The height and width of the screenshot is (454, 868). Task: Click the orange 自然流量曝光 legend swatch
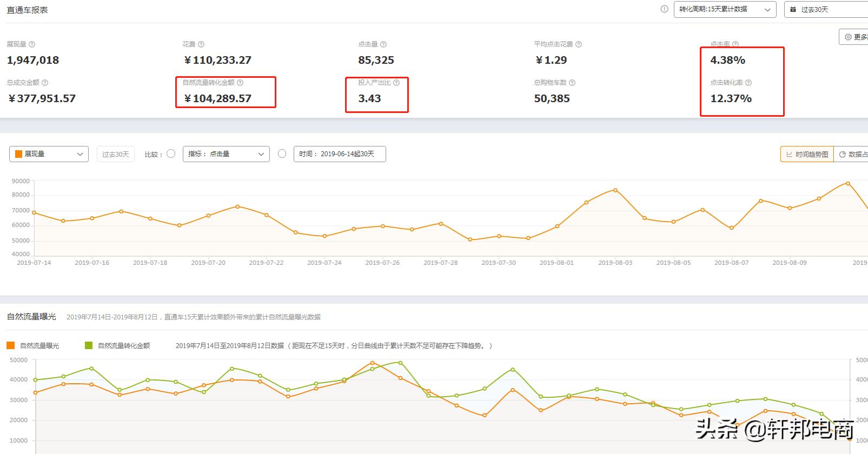coord(11,345)
